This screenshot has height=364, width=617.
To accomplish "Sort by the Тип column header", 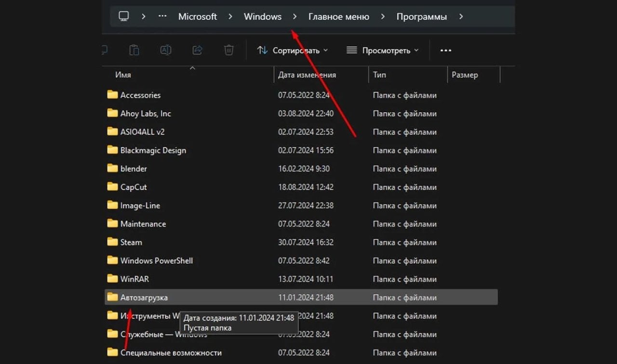I will (x=379, y=75).
